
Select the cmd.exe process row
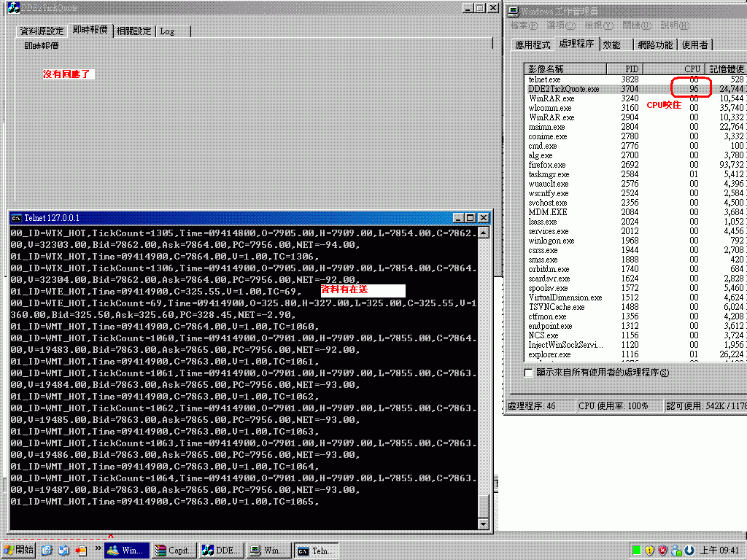(636, 146)
